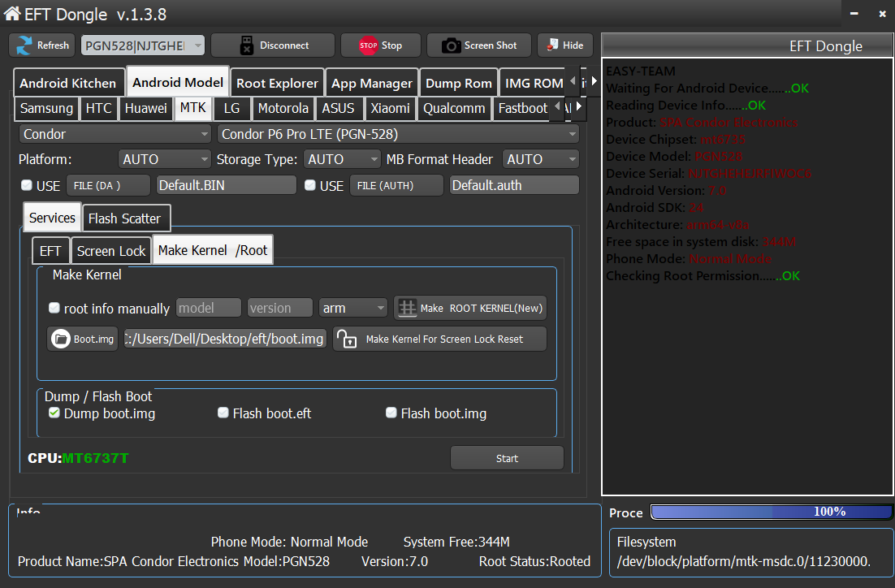Image resolution: width=895 pixels, height=588 pixels.
Task: Select the Huawei brand tab
Action: pos(146,108)
